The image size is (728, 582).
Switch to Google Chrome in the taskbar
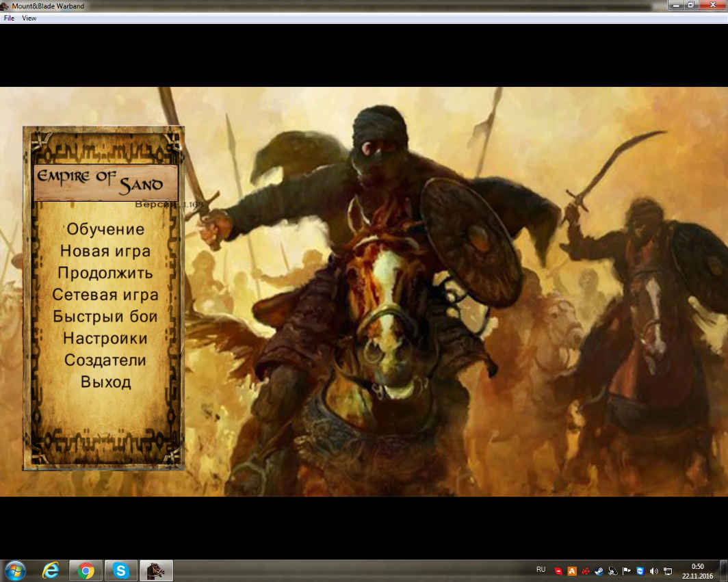pos(86,570)
